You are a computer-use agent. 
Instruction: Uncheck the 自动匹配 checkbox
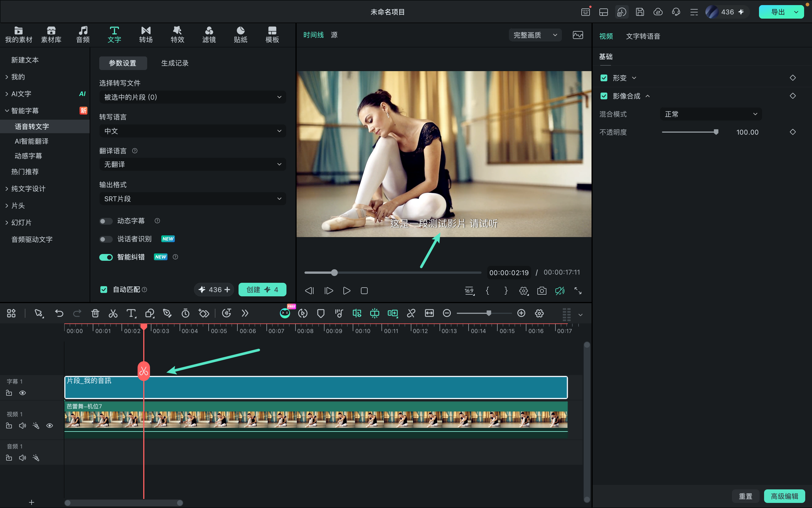pos(104,290)
